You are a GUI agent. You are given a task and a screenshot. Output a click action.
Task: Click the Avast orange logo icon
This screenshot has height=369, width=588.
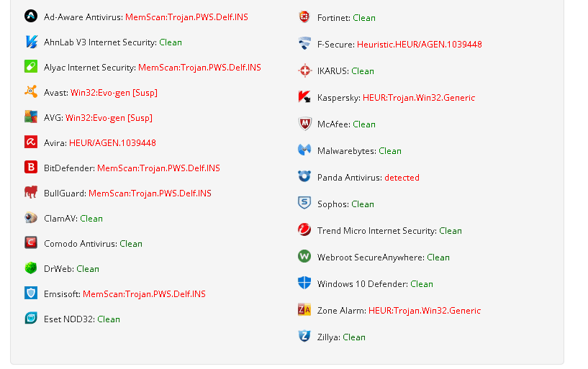point(31,91)
